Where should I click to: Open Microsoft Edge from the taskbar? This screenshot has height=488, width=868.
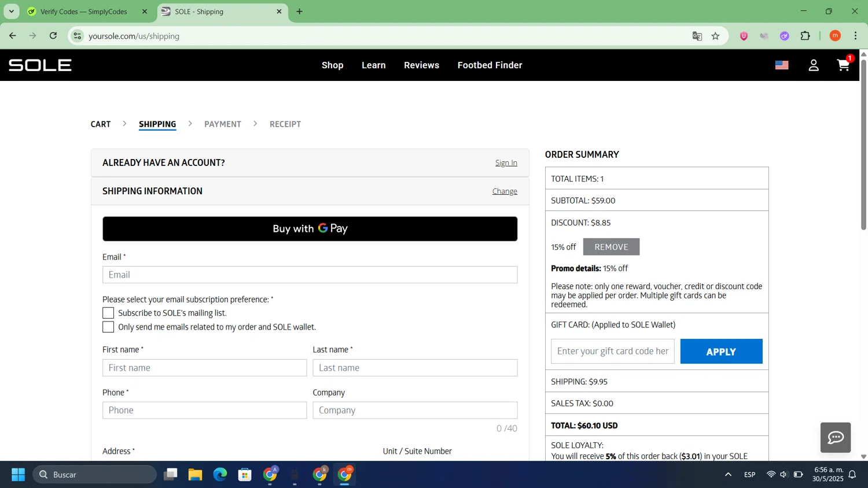[x=220, y=475]
